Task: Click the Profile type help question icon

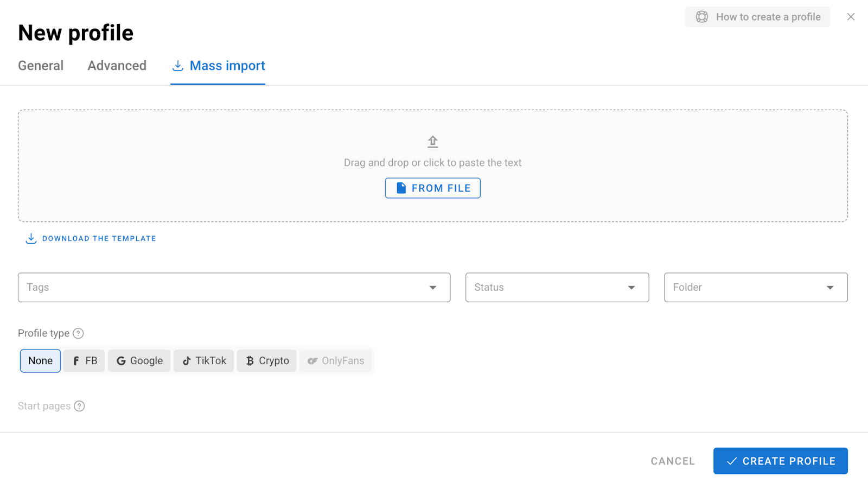Action: coord(78,333)
